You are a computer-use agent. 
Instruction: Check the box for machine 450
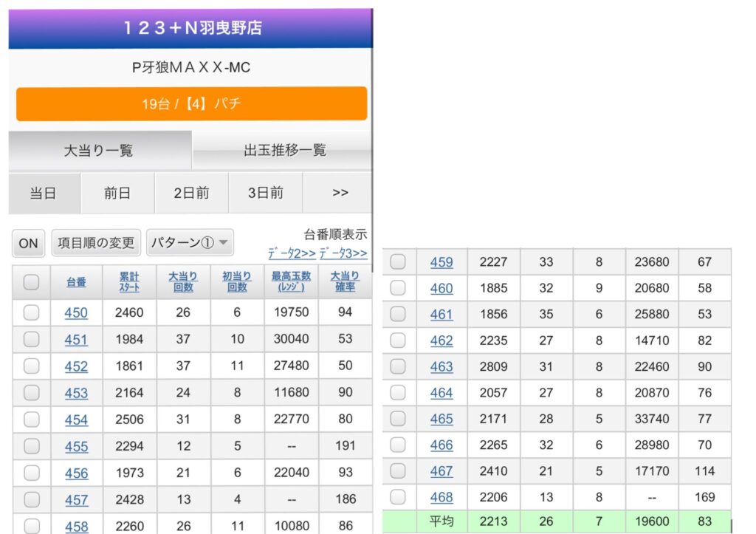pyautogui.click(x=31, y=312)
